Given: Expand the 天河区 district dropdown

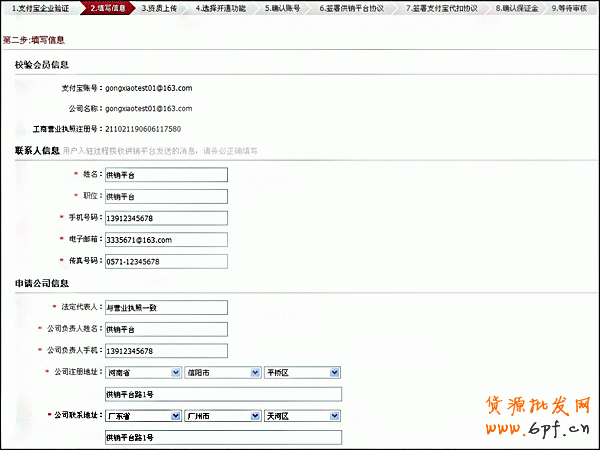Looking at the screenshot, I should [303, 415].
